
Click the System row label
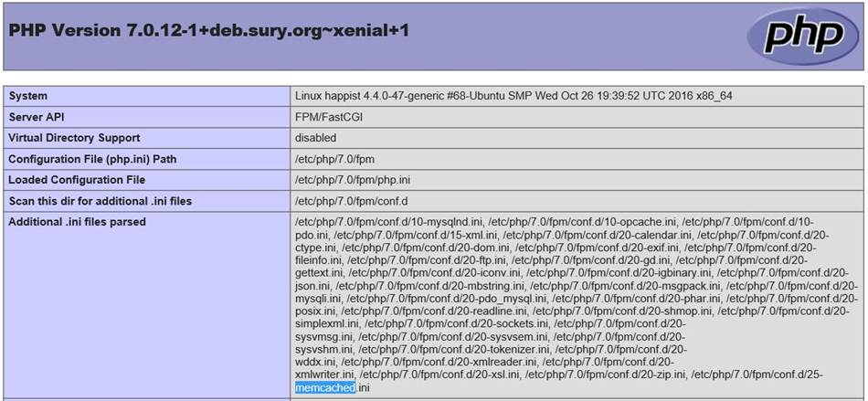[x=28, y=96]
